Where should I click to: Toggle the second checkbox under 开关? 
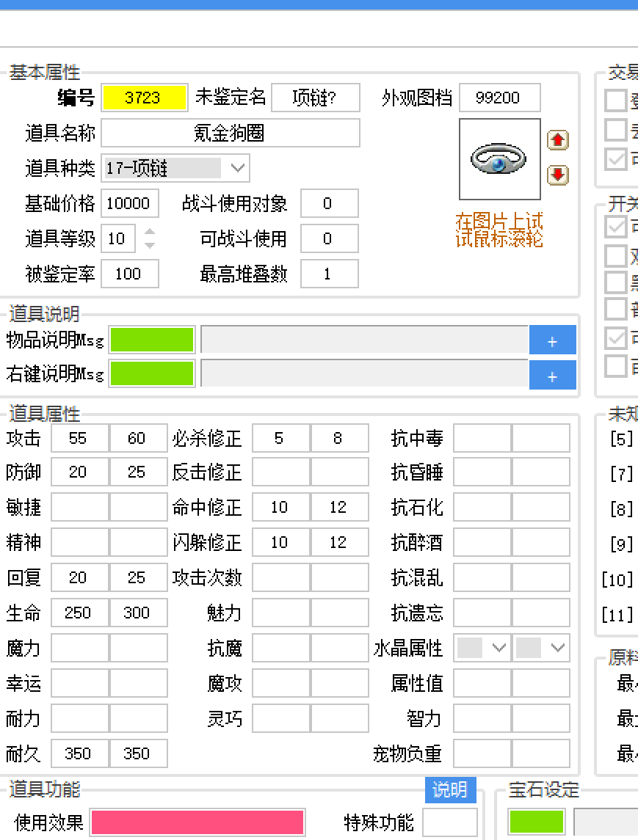[615, 254]
